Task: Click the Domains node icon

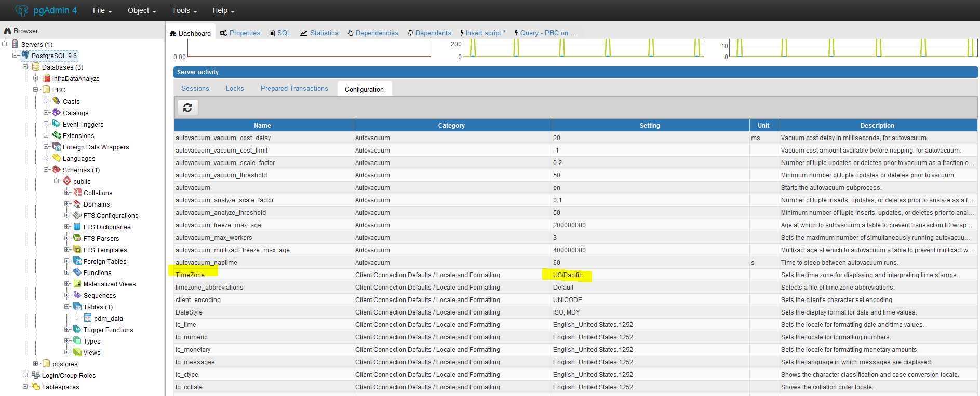Action: tap(77, 204)
